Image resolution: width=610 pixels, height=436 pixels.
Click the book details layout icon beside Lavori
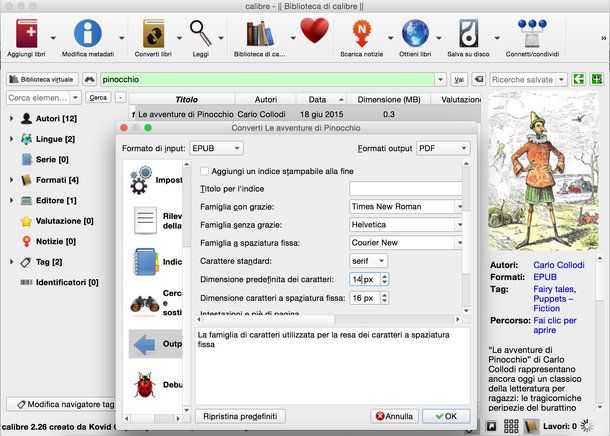(x=530, y=426)
